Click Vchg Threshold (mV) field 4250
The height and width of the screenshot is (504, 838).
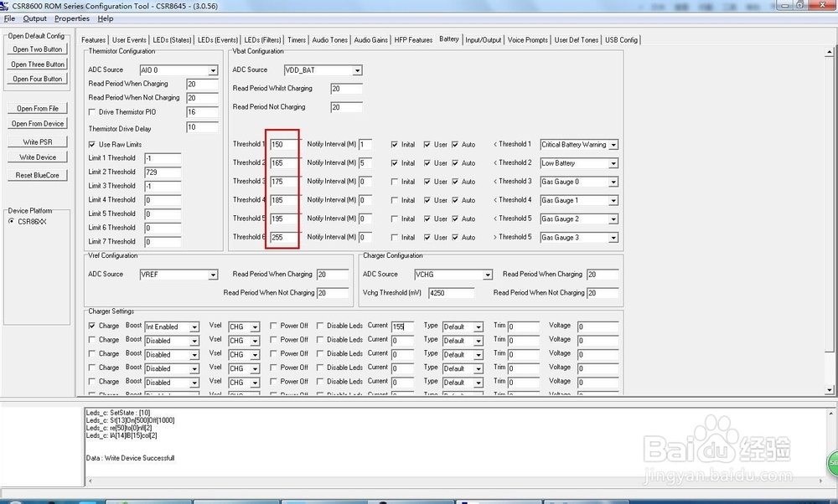[x=451, y=292]
